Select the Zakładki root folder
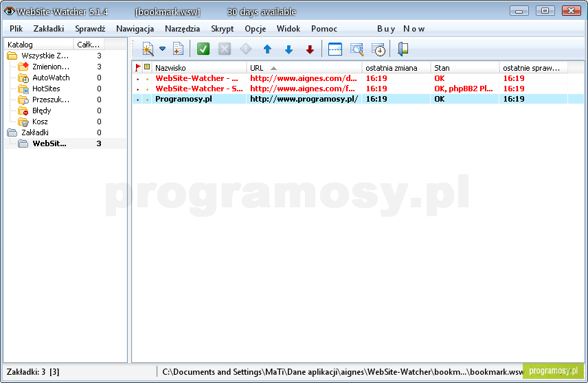Screen dimensions: 588x383 (x=35, y=132)
